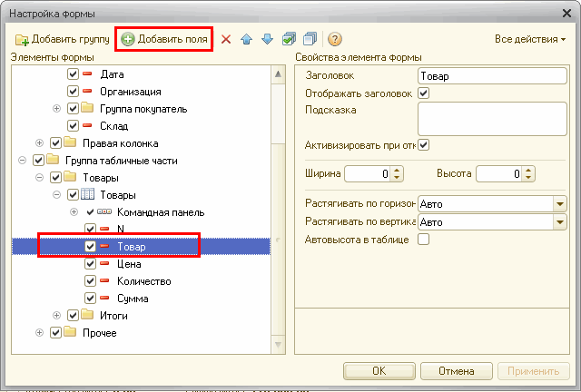This screenshot has height=392, width=581.
Task: Toggle Отображать заголовок checkbox
Action: (424, 93)
